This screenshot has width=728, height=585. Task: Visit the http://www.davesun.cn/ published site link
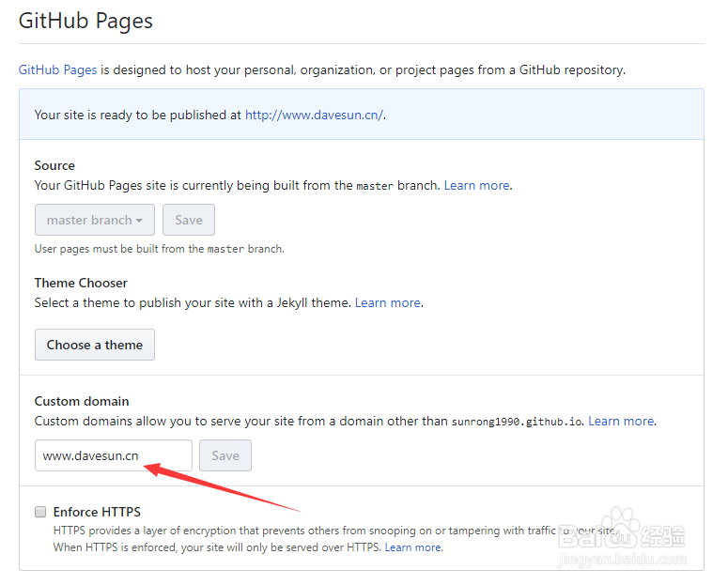click(x=315, y=115)
